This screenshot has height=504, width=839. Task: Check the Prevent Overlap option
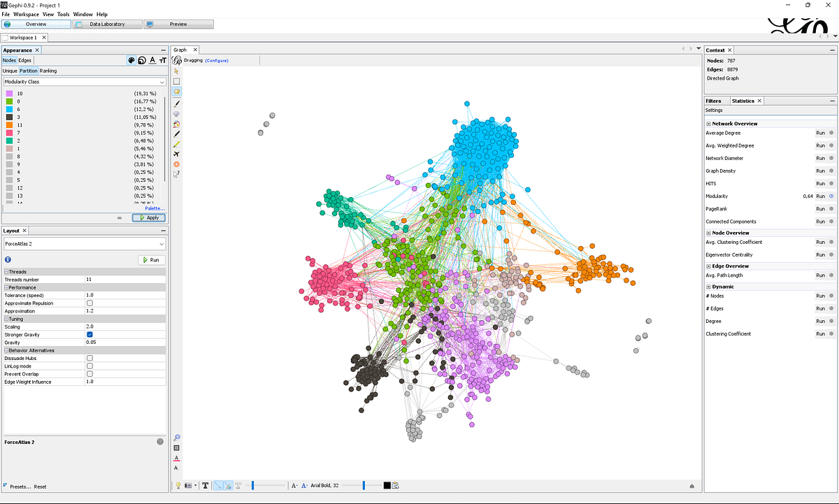click(x=89, y=373)
